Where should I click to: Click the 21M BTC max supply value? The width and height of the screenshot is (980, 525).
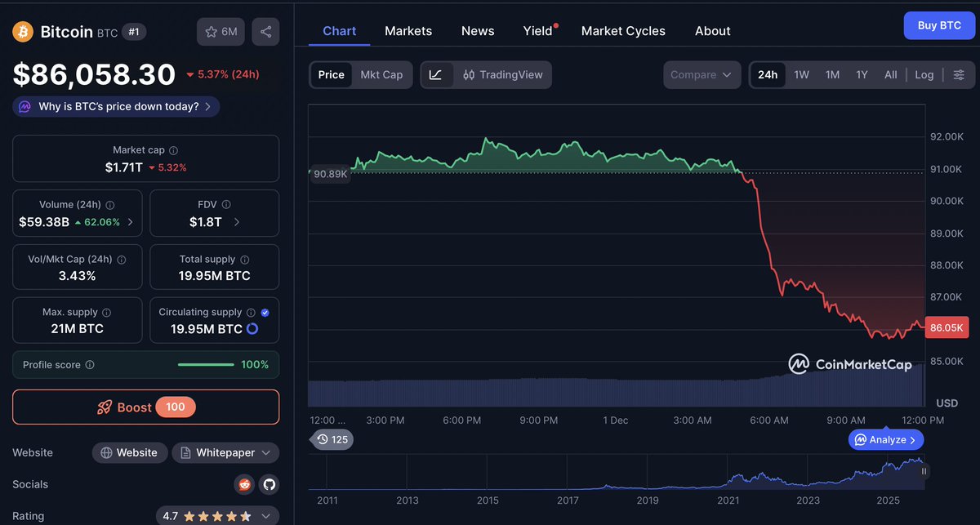click(x=77, y=329)
